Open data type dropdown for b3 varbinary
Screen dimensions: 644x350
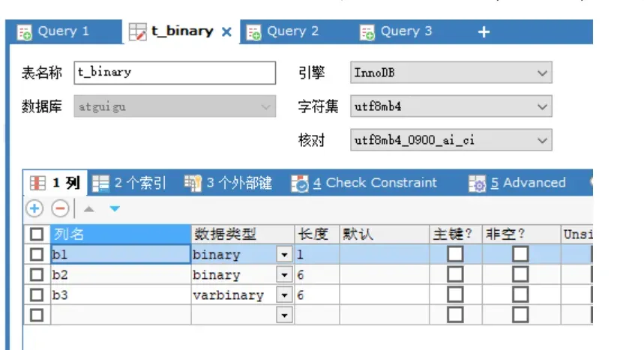coord(284,295)
